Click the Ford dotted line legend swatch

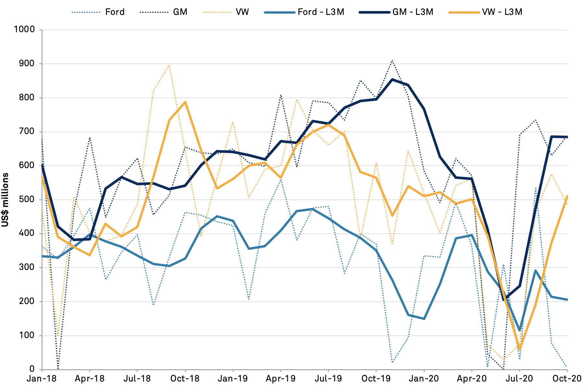coord(86,12)
